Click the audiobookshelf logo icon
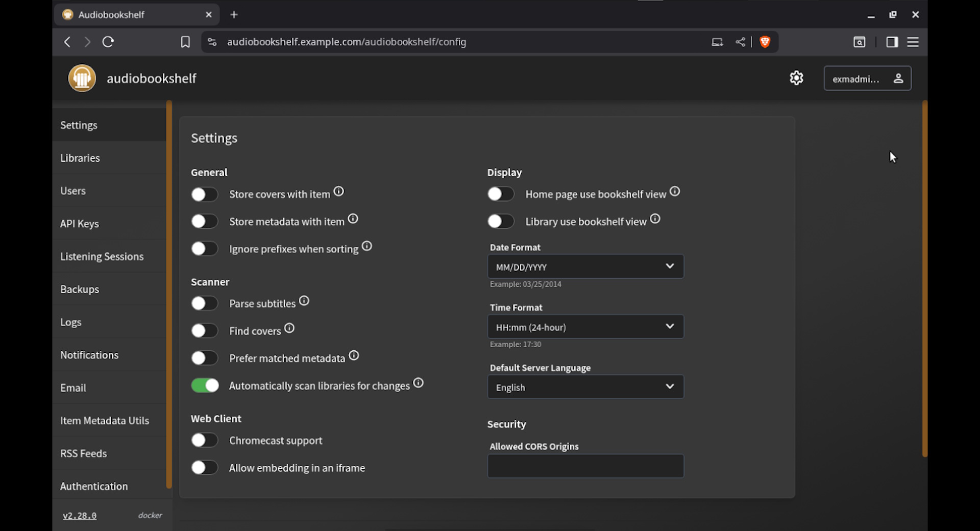 point(82,78)
